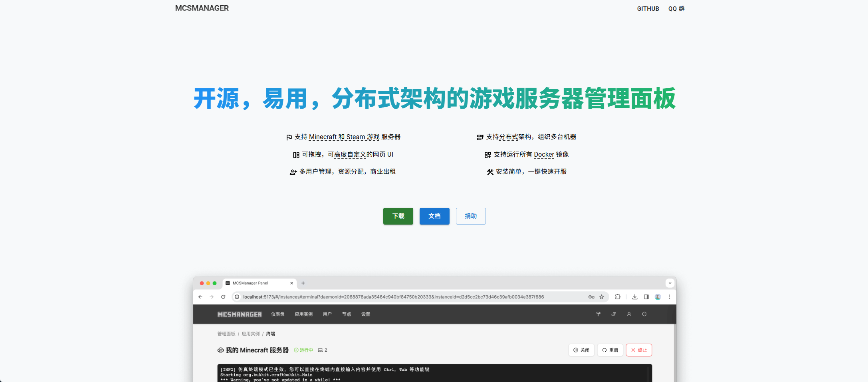Click the cloud icon before 我的 Minecraft 服务器

coord(220,350)
